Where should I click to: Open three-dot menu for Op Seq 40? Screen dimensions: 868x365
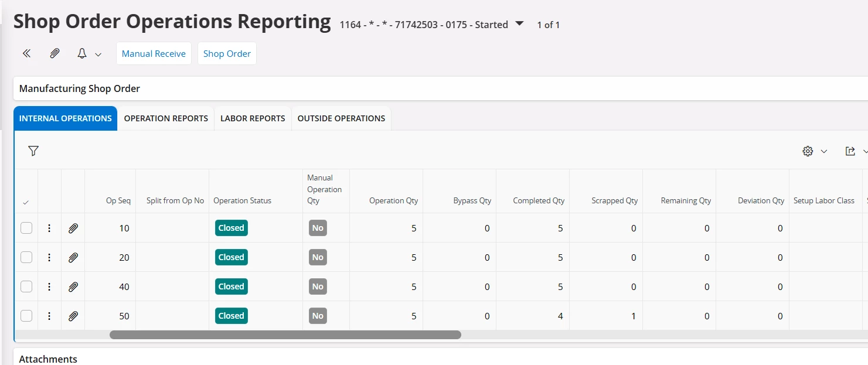[x=49, y=286]
